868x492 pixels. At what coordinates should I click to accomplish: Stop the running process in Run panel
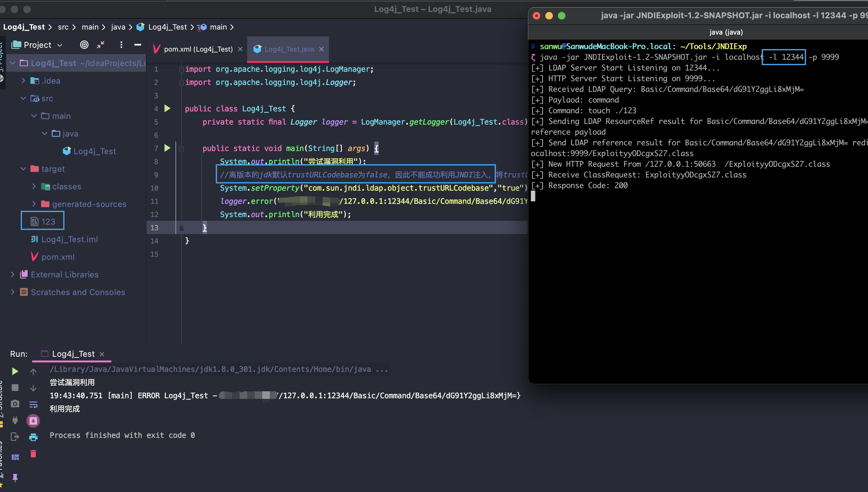[x=15, y=388]
